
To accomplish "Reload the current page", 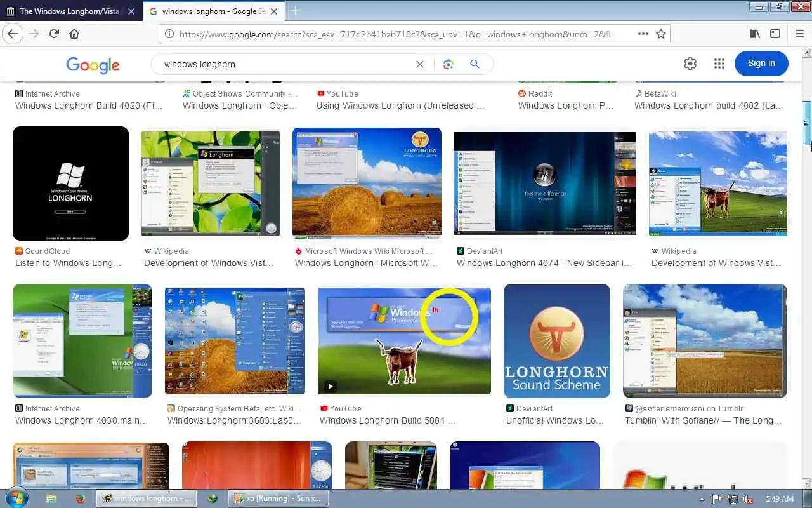I will tap(54, 34).
